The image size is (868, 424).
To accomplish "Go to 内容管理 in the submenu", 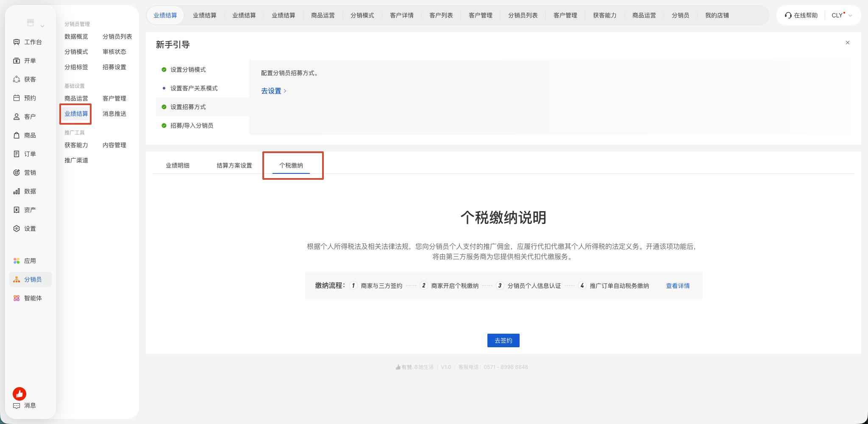I will click(114, 145).
